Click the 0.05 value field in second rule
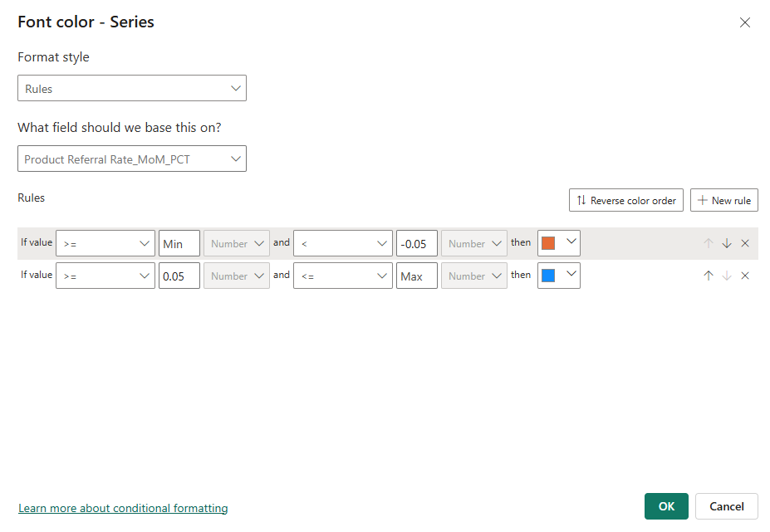 click(x=179, y=276)
